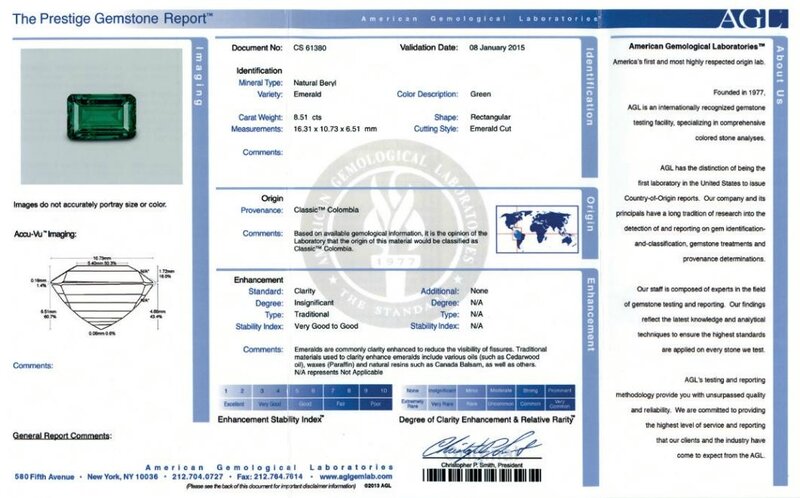This screenshot has width=800, height=498.
Task: Click the vertical 'About Us' side tab
Action: pyautogui.click(x=780, y=75)
